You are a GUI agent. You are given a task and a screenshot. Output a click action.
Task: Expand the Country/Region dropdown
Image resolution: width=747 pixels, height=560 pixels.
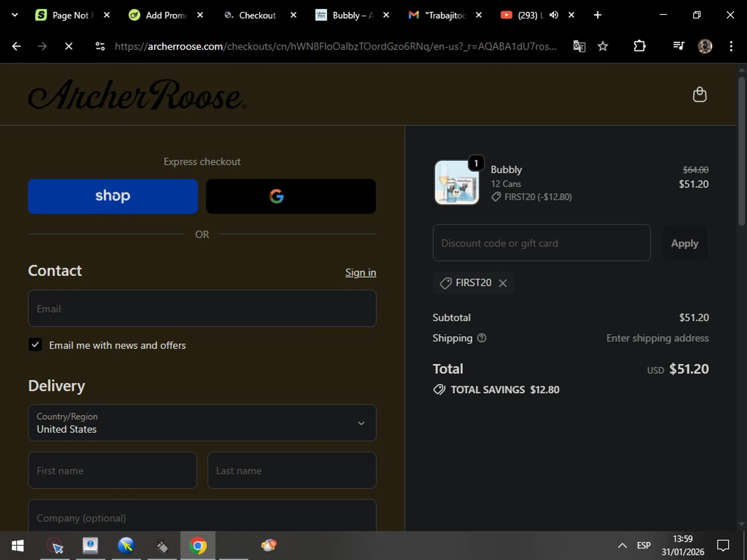(x=202, y=423)
